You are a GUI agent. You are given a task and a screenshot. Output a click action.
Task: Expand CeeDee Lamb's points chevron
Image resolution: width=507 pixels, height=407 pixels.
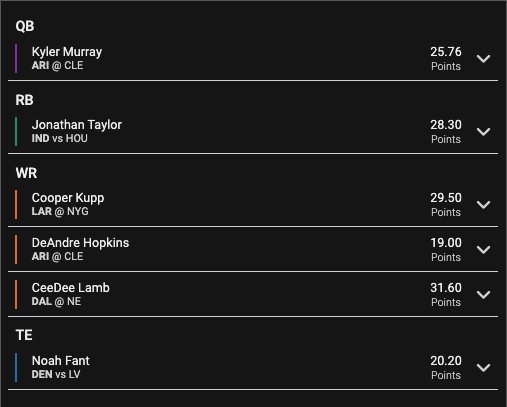pos(483,295)
